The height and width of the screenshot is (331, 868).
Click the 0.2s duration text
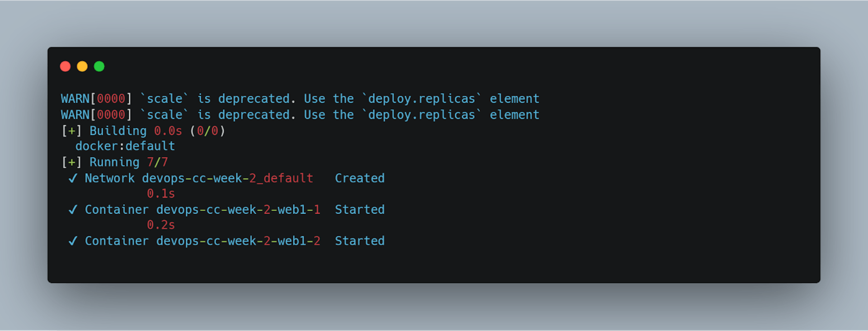(x=161, y=225)
